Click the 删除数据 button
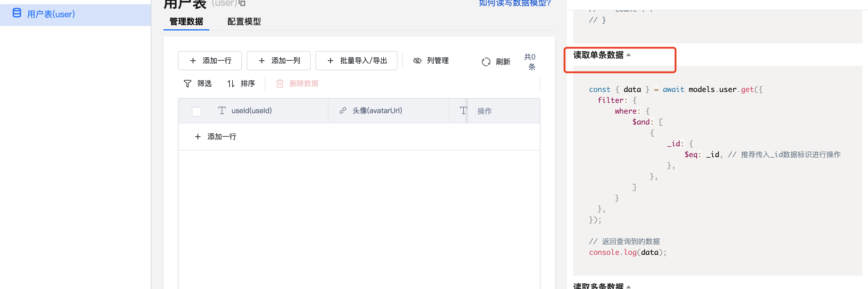 click(x=297, y=84)
